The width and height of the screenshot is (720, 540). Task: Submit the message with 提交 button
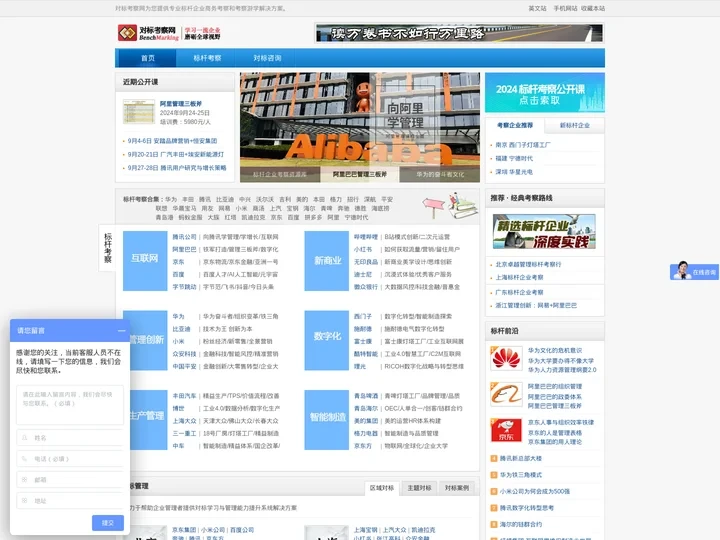pos(108,523)
